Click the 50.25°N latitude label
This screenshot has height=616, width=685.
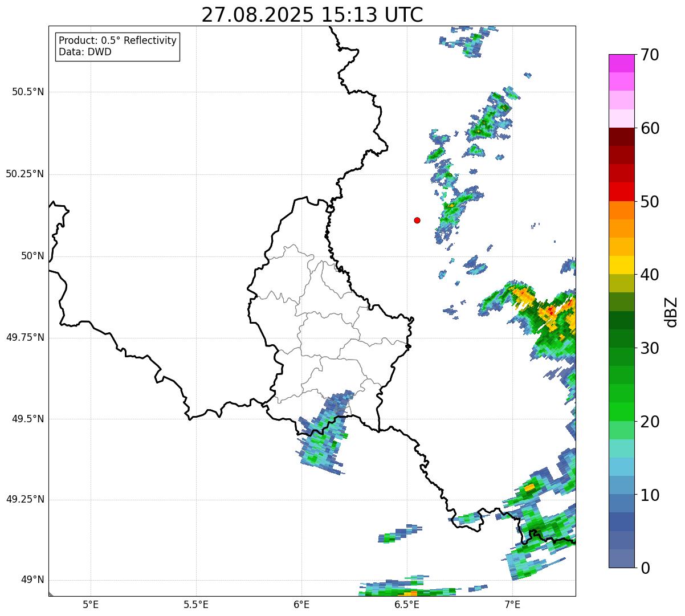(x=25, y=174)
